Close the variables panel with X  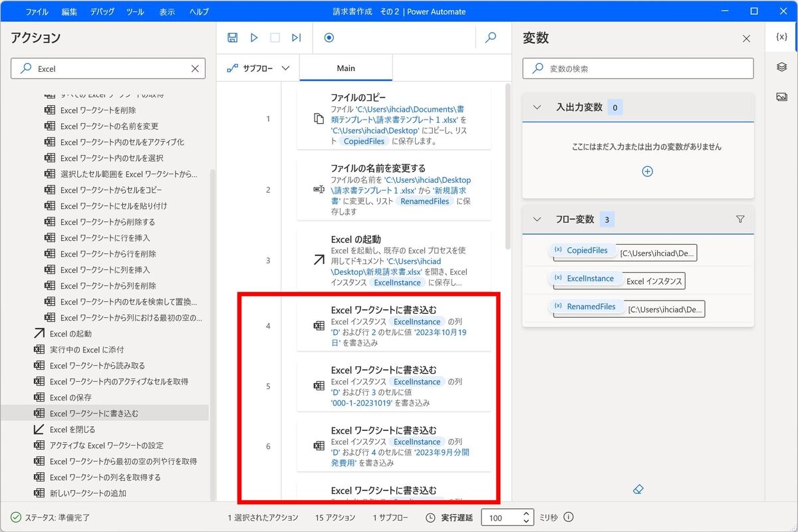click(x=746, y=39)
